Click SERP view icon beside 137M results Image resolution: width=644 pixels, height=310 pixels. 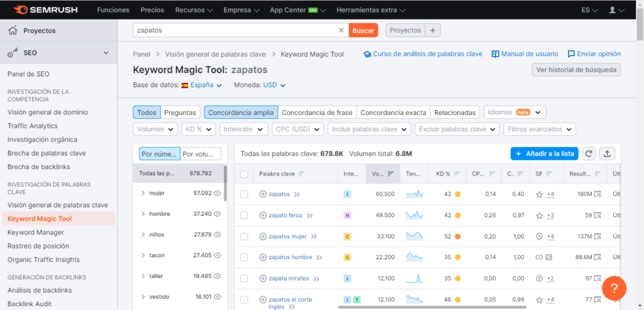598,236
